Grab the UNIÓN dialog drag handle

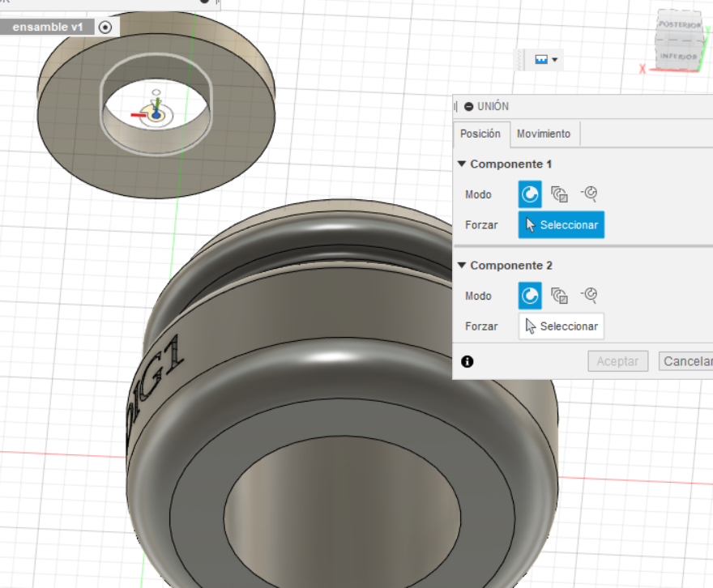coord(456,106)
